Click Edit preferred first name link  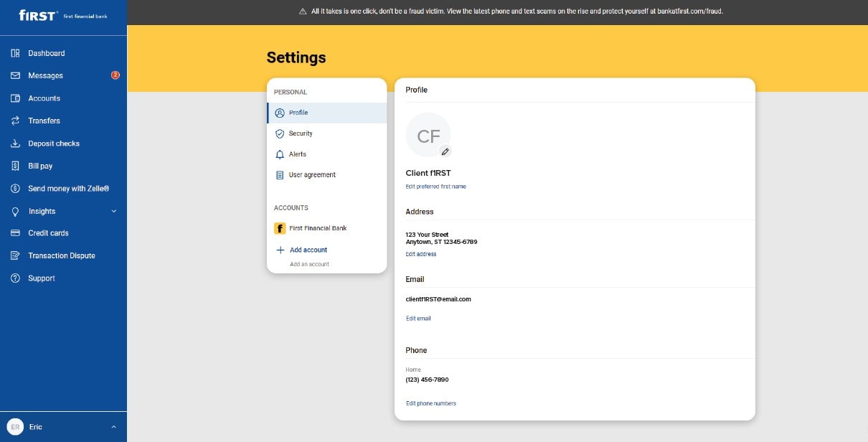(435, 187)
